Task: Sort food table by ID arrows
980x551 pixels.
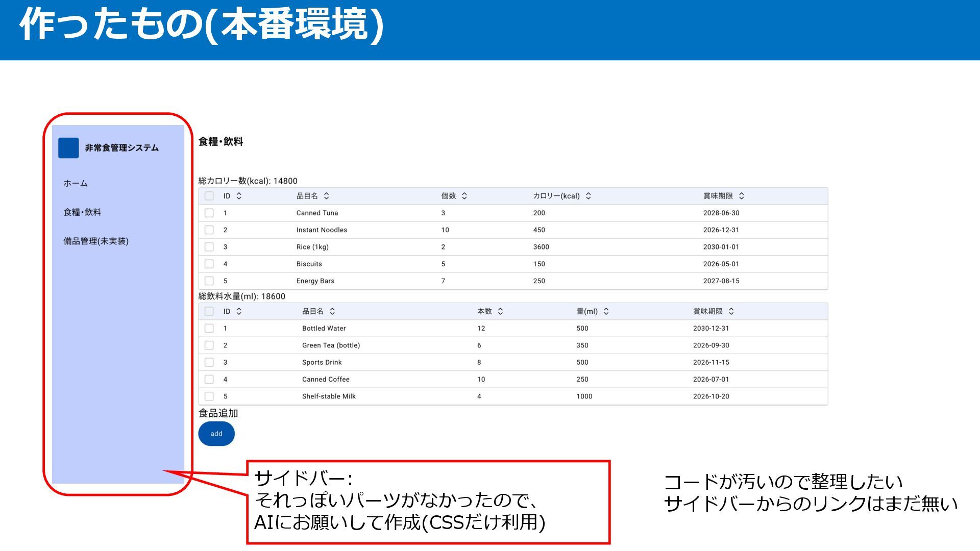Action: click(x=239, y=196)
